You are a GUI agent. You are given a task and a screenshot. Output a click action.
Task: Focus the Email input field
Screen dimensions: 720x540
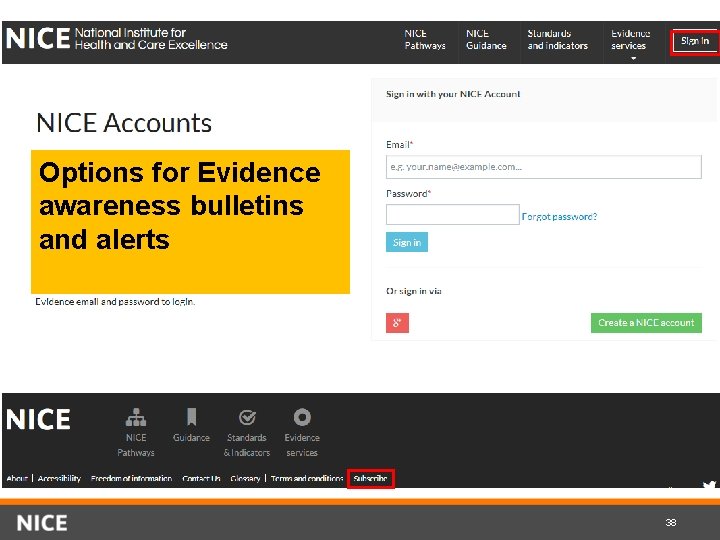544,167
